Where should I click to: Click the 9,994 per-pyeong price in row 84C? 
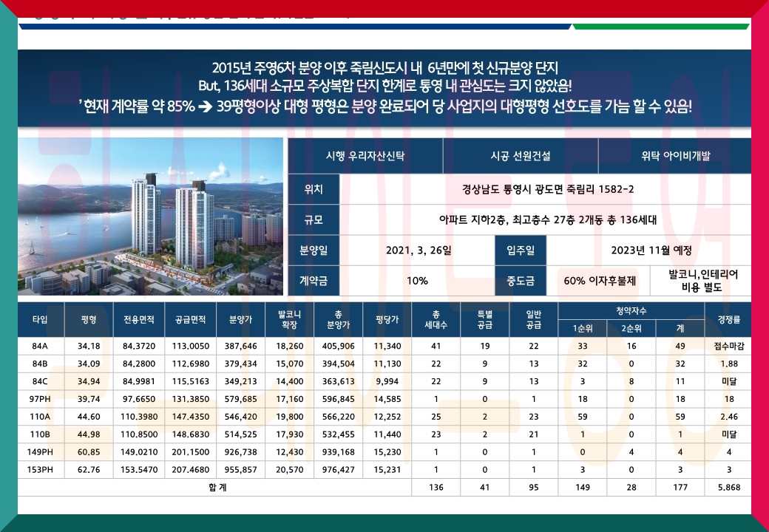pyautogui.click(x=387, y=381)
